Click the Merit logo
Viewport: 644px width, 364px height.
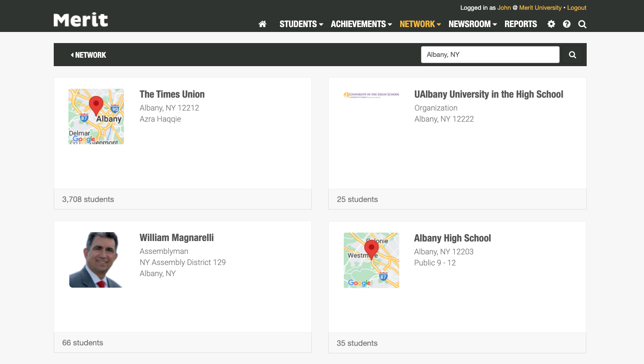[x=81, y=20]
